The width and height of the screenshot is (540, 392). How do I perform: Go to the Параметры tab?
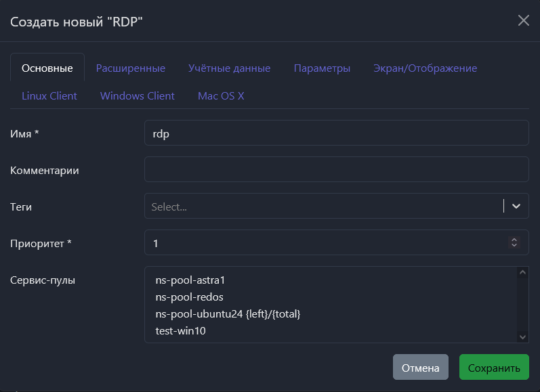(322, 68)
